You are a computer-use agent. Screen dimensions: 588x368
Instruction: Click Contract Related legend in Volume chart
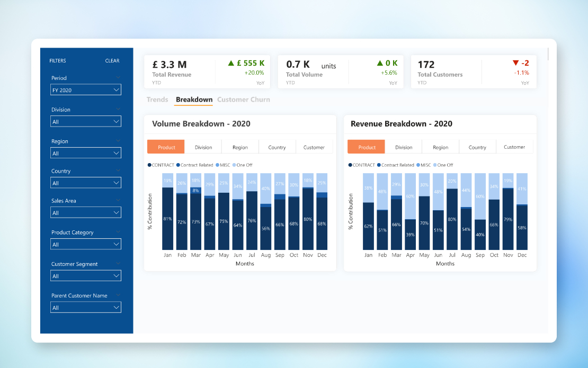tap(194, 165)
